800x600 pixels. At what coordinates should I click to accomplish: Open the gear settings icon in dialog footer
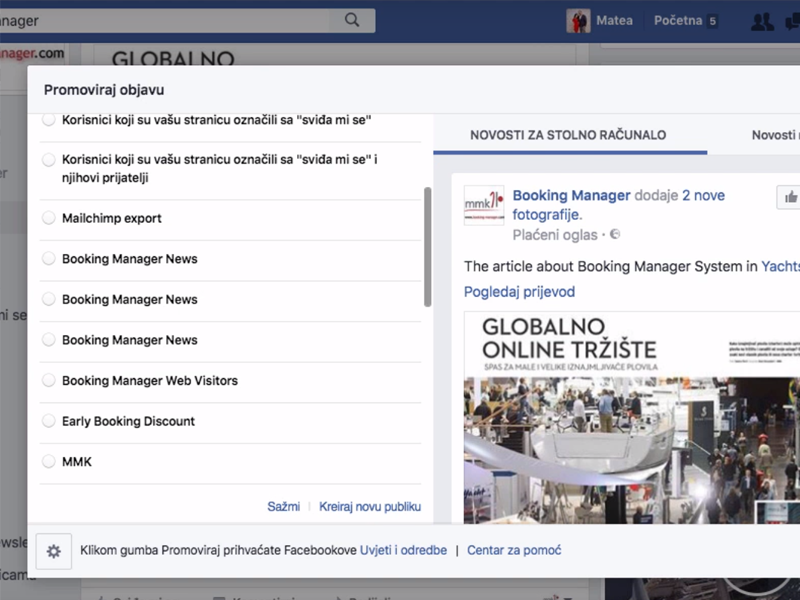click(54, 551)
